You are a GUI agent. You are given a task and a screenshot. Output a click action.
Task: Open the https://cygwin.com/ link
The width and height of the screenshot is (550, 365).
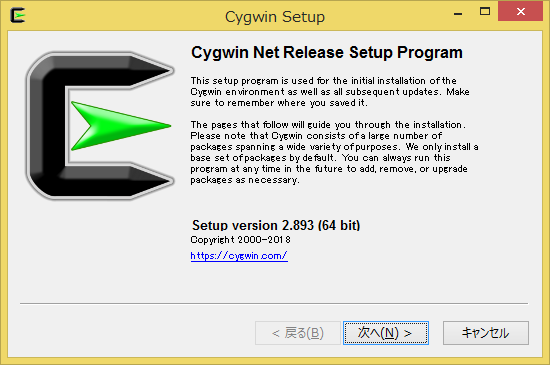coord(239,256)
